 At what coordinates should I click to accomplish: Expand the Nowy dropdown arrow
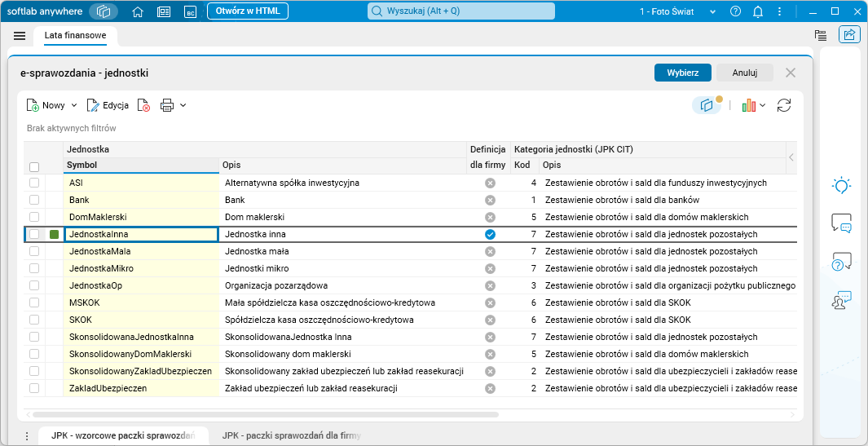click(x=74, y=105)
